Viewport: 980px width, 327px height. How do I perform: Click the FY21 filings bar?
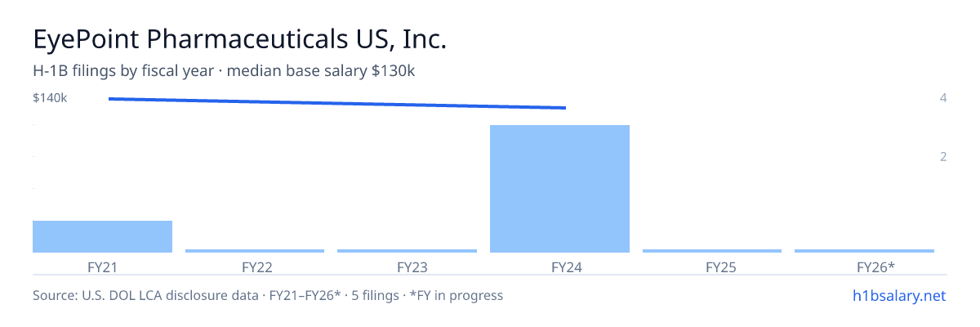pyautogui.click(x=102, y=236)
